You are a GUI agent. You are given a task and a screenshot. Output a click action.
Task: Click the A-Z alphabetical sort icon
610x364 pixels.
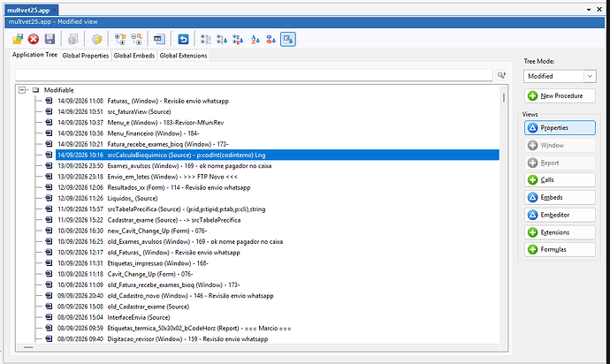click(x=255, y=39)
